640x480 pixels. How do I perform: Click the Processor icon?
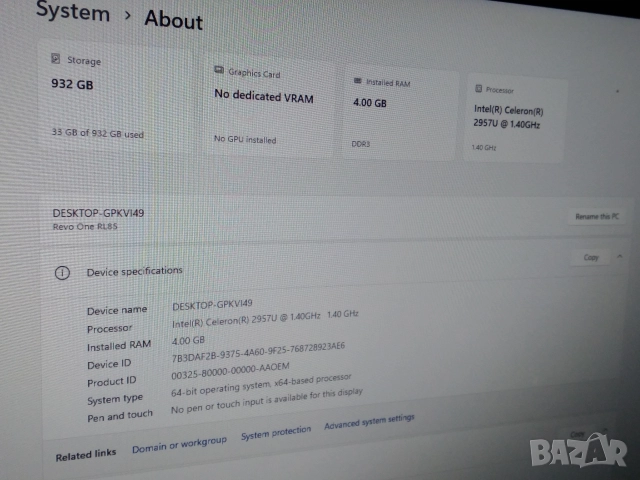click(x=479, y=89)
